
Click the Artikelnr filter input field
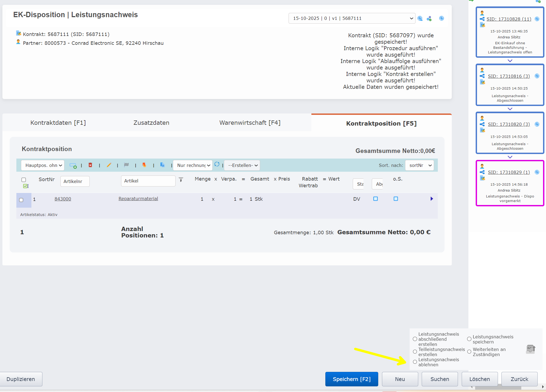75,181
